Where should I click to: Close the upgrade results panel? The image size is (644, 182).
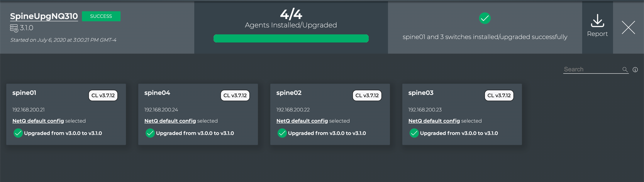tap(628, 27)
